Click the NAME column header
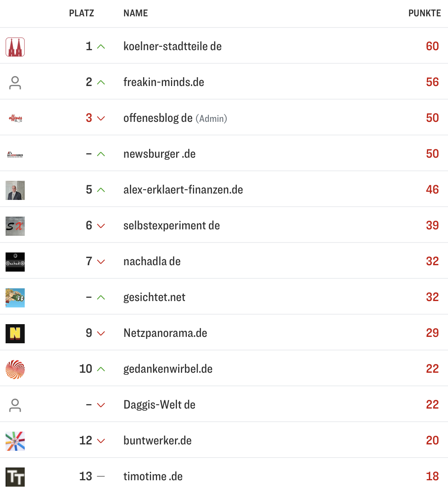 pos(136,13)
